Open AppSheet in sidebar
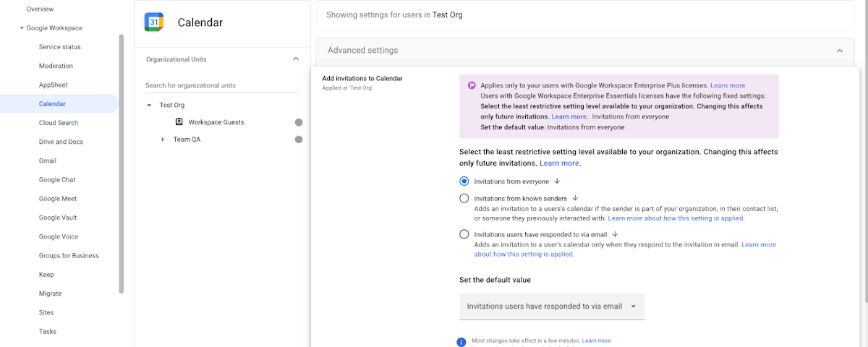The image size is (868, 347). pos(54,85)
